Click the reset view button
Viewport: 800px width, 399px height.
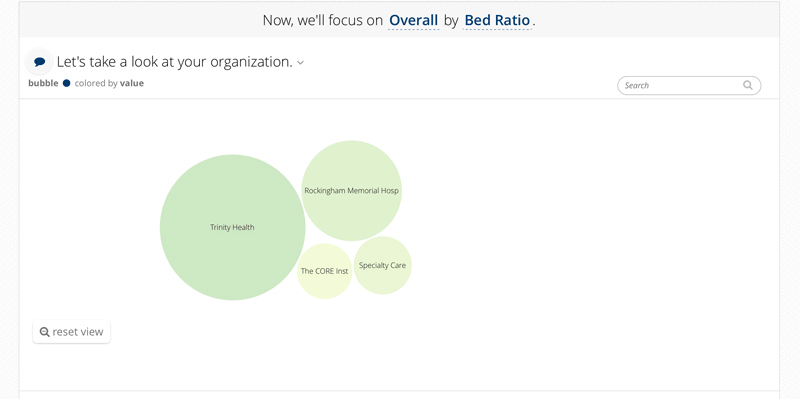(71, 332)
